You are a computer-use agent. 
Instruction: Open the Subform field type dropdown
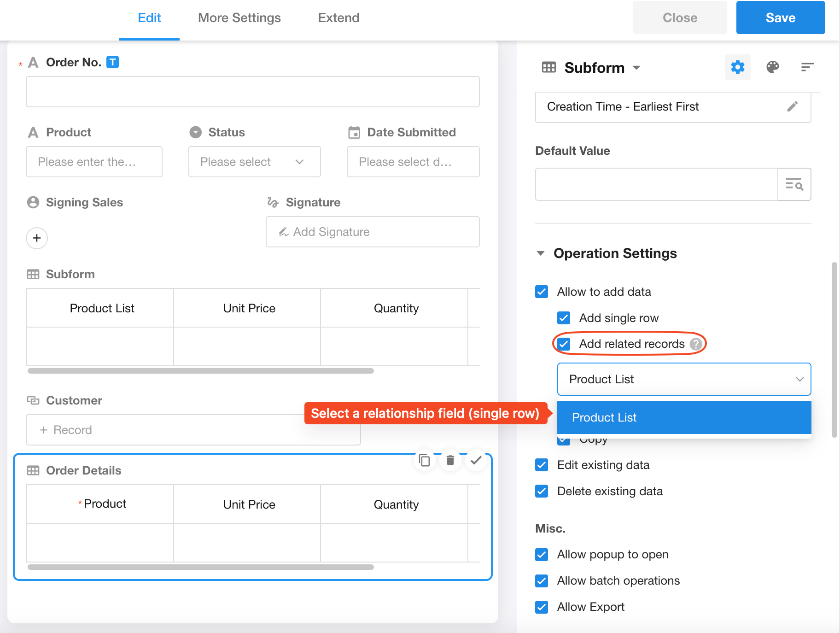(636, 68)
